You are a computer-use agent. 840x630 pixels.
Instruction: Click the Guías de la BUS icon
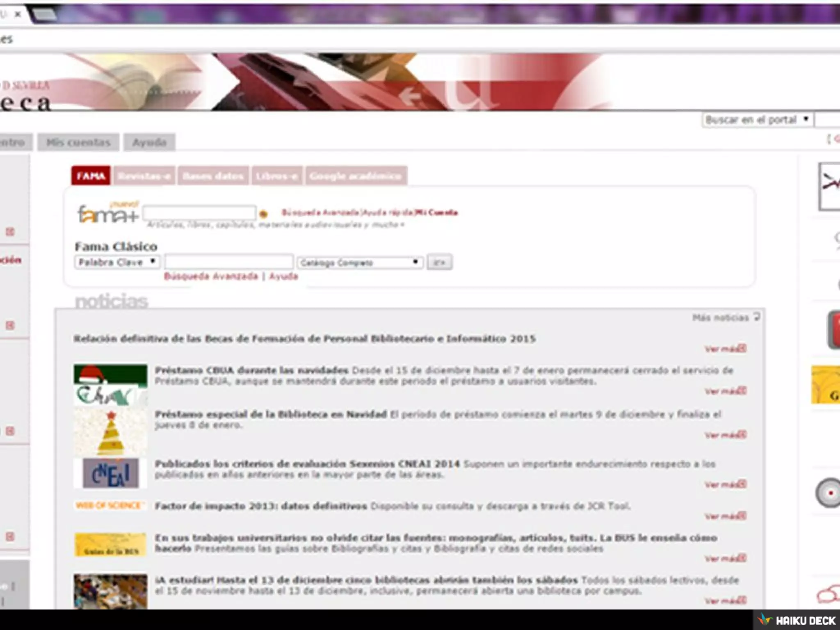[110, 545]
